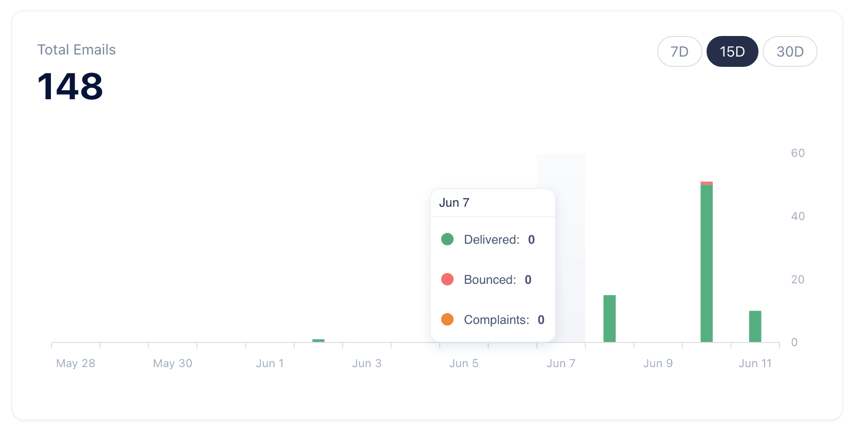Select the small green bar near Jun 2
The width and height of the screenshot is (868, 435).
coord(319,339)
